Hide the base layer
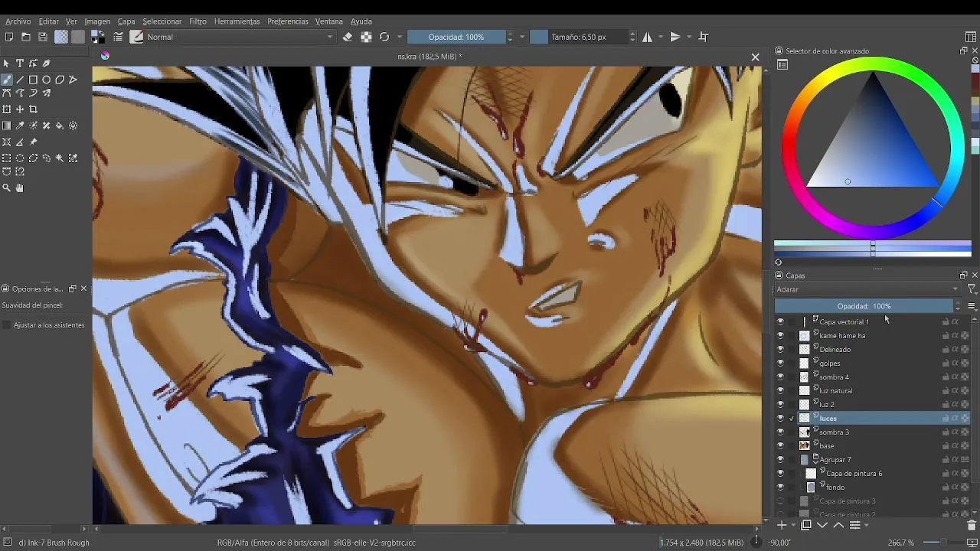 (780, 446)
